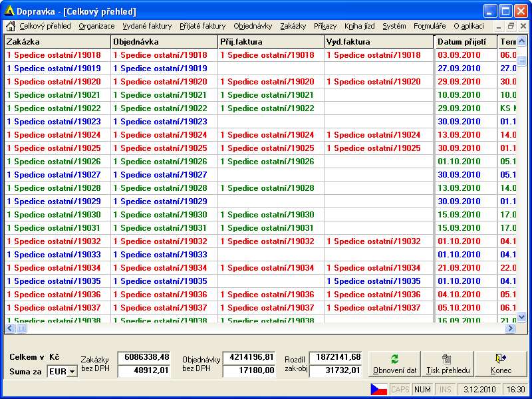The height and width of the screenshot is (399, 532).
Task: Open the Objednávky menu
Action: (x=253, y=27)
